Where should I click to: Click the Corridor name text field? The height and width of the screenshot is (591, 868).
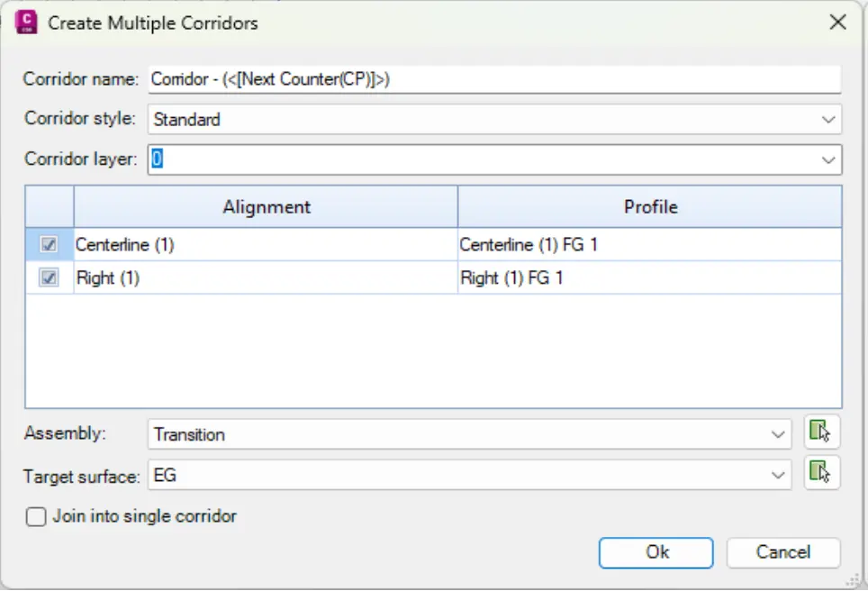(x=494, y=79)
